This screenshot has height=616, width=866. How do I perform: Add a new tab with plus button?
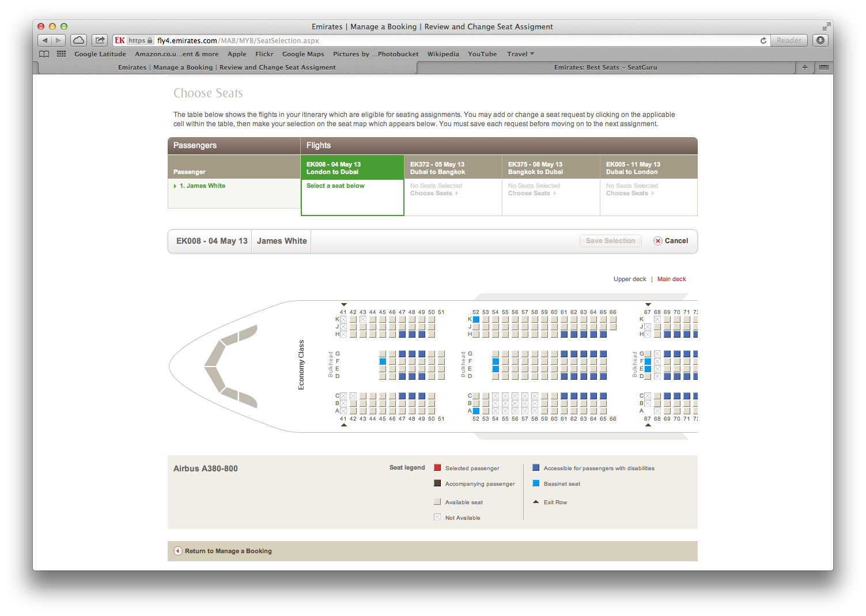[805, 67]
